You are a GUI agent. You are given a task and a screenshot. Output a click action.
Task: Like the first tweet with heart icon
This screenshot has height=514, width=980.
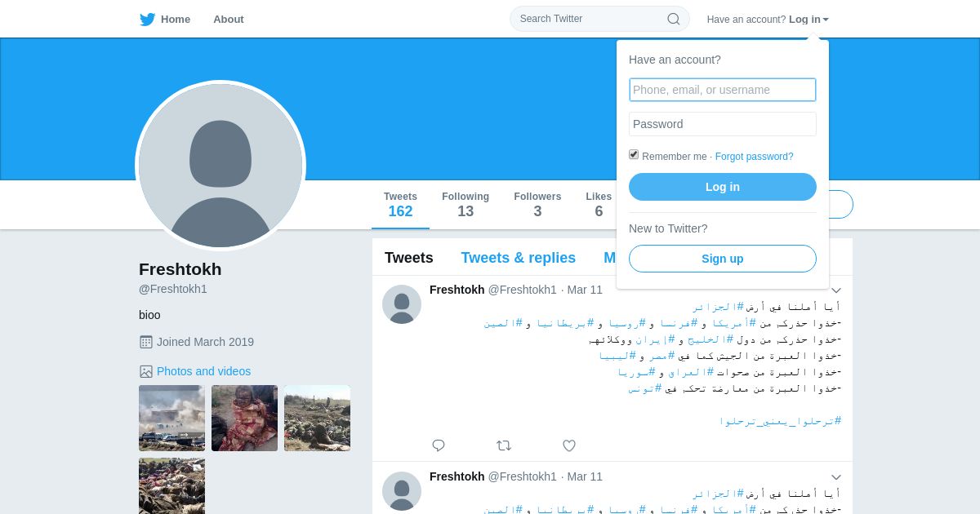tap(569, 445)
